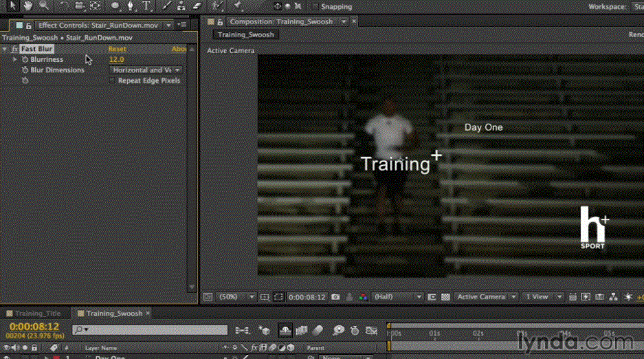
Task: Check Repeat Edge Pixels option
Action: (x=112, y=80)
